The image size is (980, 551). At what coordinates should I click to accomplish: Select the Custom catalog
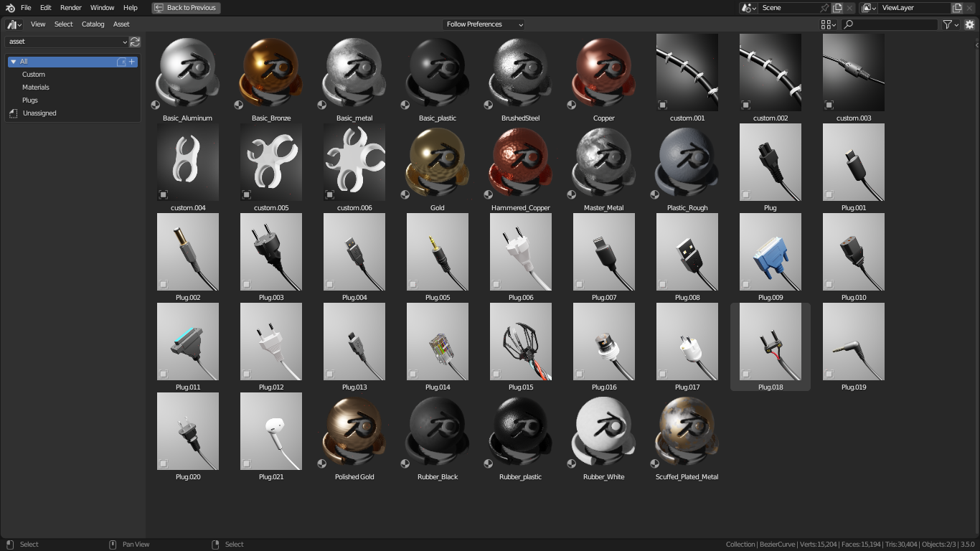(x=33, y=75)
